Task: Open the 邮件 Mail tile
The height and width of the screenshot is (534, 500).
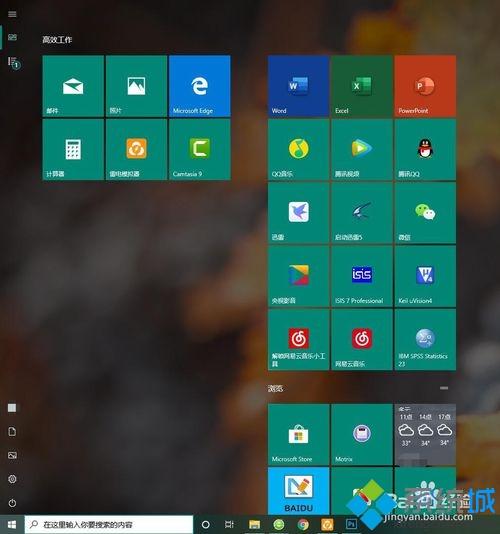Action: click(x=73, y=86)
